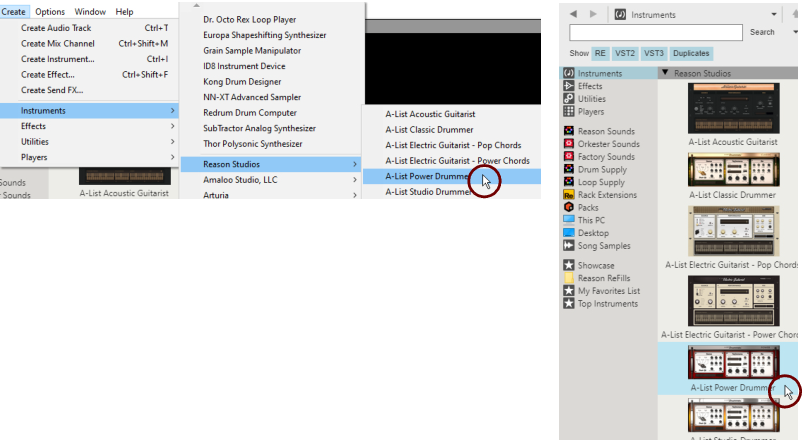Pick A-List Electric Guitarist - Pop Chords in submenu

coord(453,145)
